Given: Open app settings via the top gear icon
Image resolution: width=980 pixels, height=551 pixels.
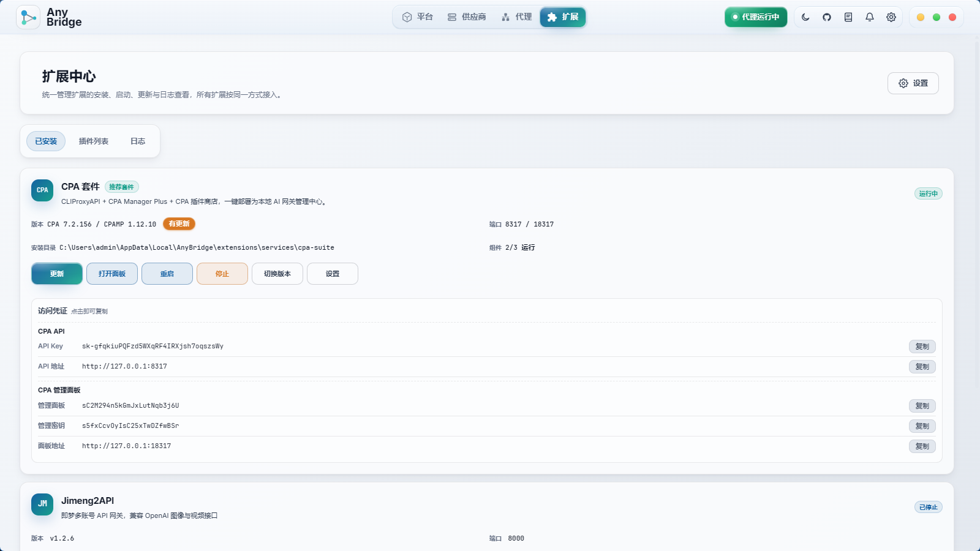Looking at the screenshot, I should pos(891,17).
